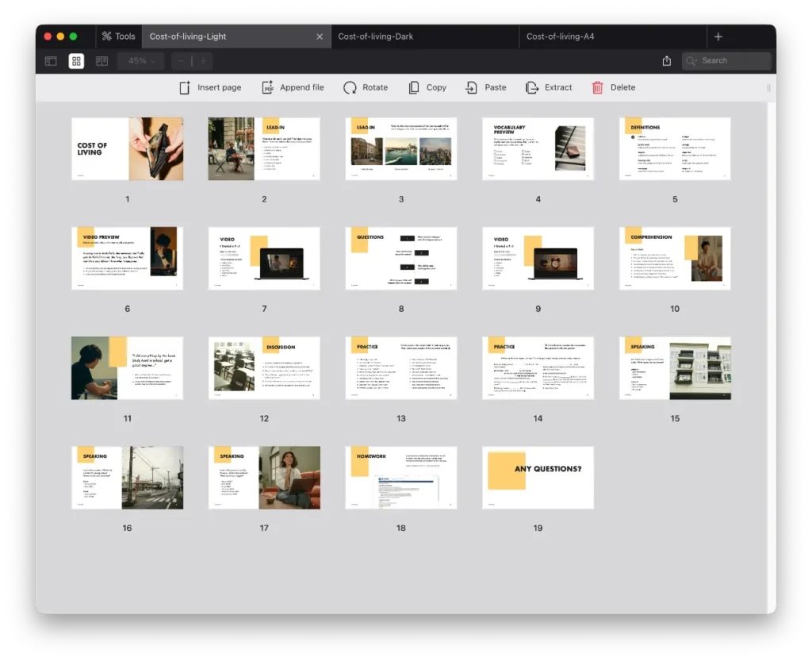
Task: Click the red Delete trash icon
Action: pos(598,87)
